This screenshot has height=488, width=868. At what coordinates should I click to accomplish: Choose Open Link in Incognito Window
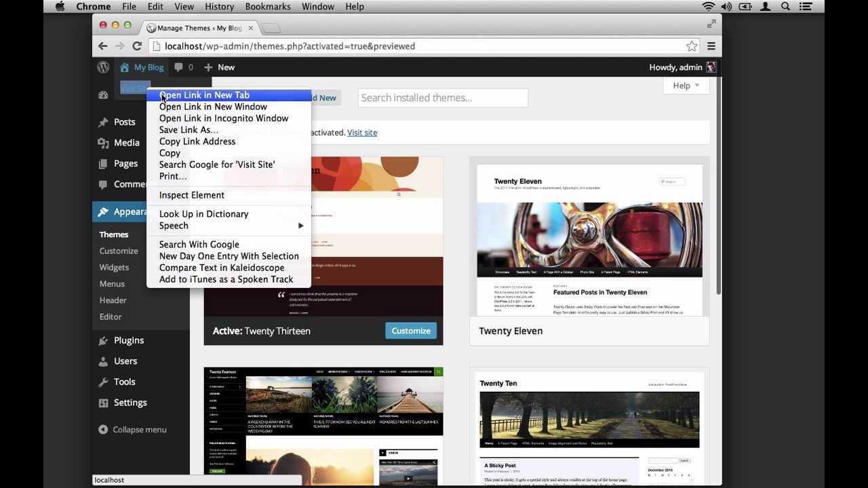[x=229, y=118]
